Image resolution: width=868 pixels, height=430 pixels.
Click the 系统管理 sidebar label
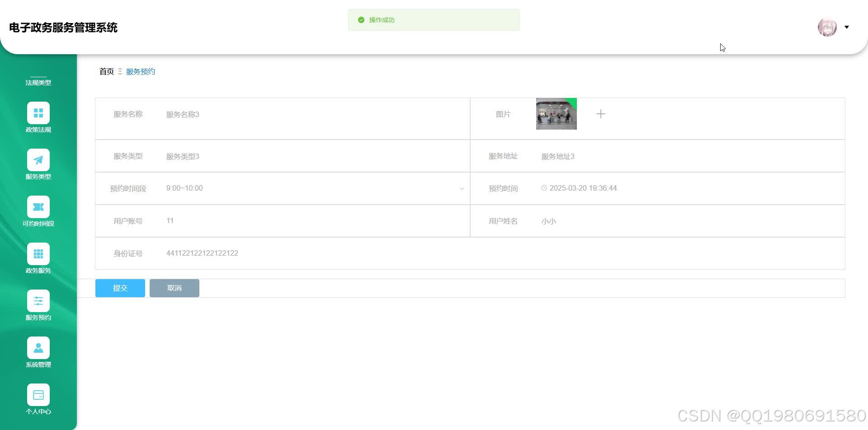(38, 365)
